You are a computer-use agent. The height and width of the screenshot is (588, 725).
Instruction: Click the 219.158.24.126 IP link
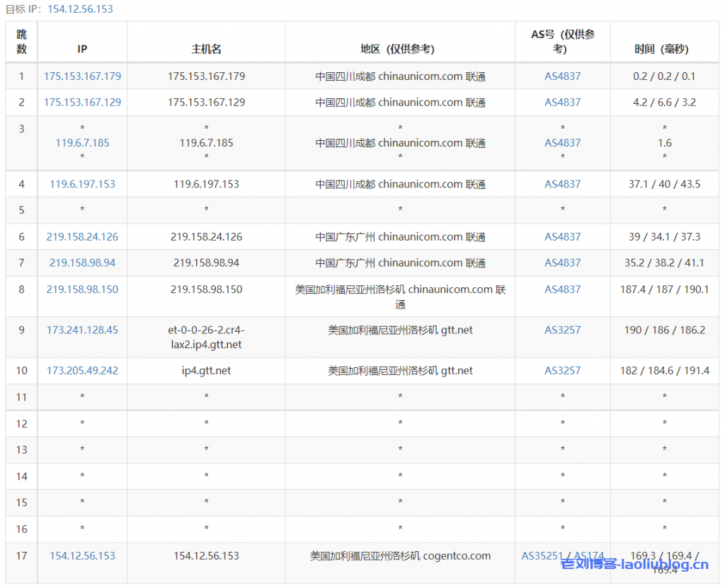[82, 236]
